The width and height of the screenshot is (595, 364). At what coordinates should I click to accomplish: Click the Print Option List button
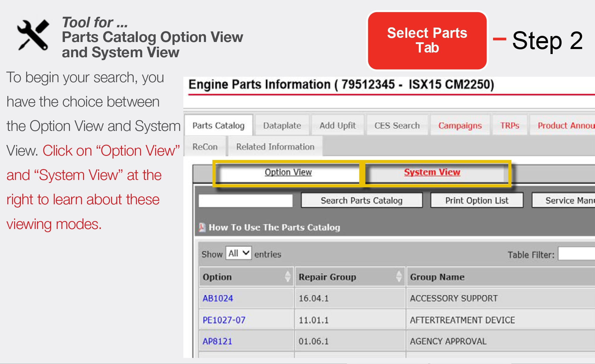[476, 200]
